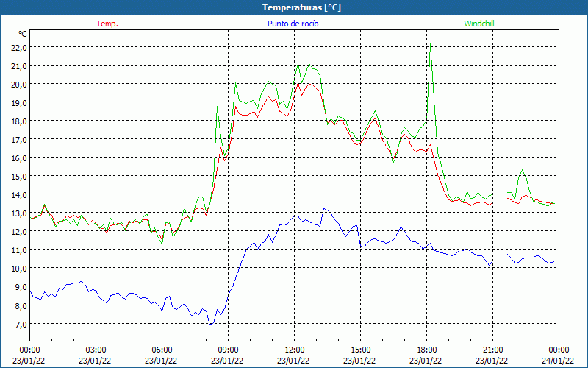The width and height of the screenshot is (588, 368).
Task: Click the 15,0 y-axis value
Action: 20,176
